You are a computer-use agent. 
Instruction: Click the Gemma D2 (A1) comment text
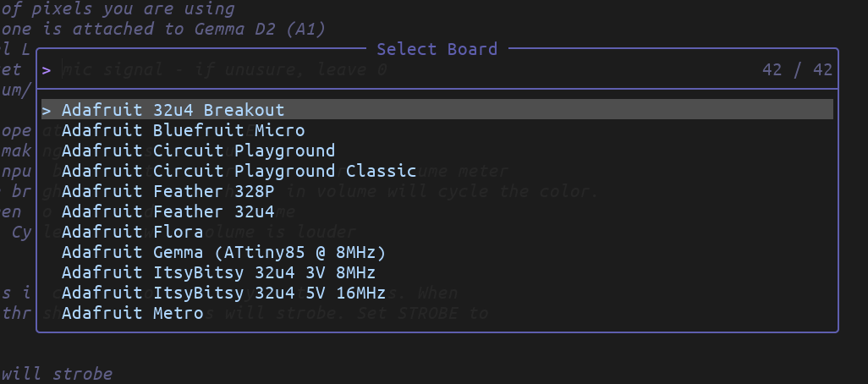click(260, 29)
